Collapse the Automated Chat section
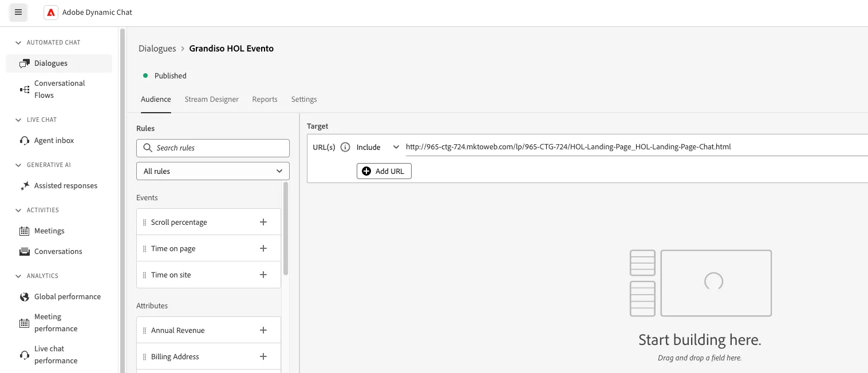 point(18,42)
